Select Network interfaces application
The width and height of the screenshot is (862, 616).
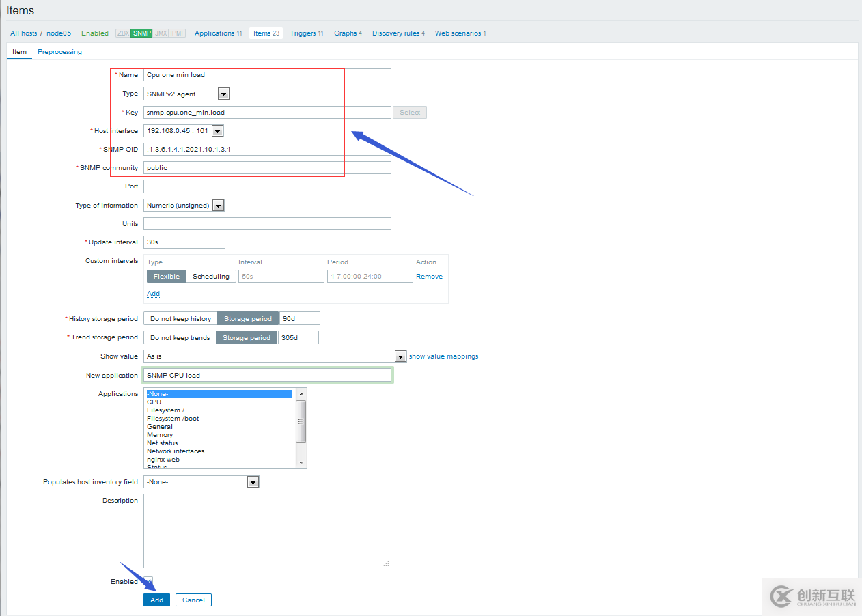pyautogui.click(x=219, y=451)
